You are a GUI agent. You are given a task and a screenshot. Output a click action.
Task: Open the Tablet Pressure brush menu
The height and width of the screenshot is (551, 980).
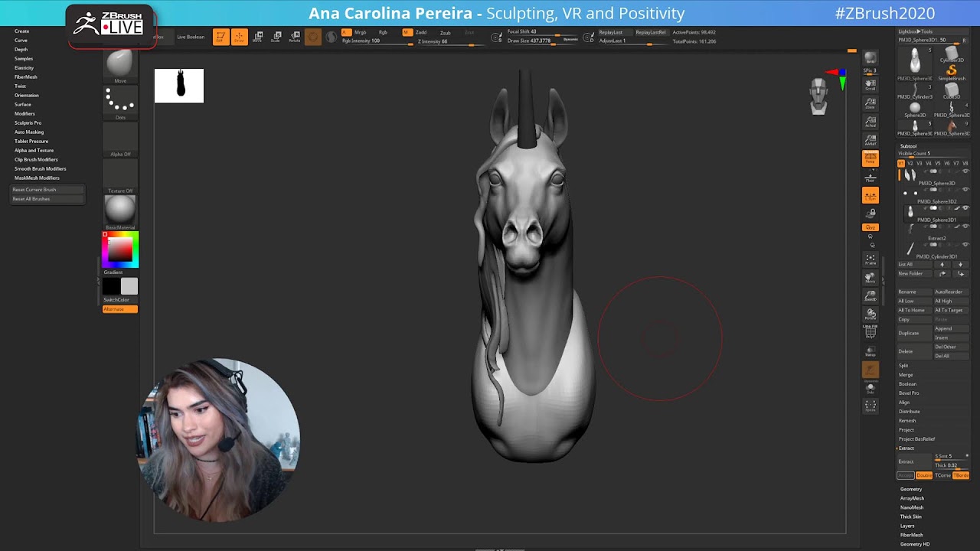(31, 141)
